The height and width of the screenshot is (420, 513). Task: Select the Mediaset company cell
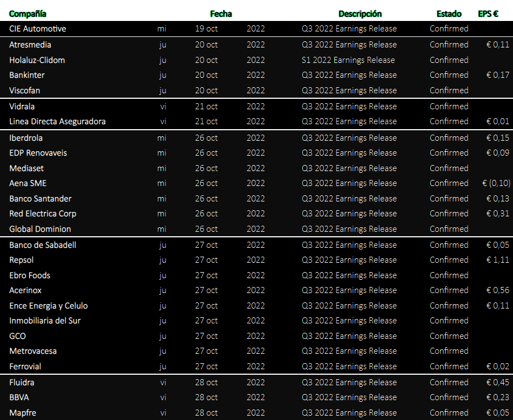pyautogui.click(x=26, y=168)
